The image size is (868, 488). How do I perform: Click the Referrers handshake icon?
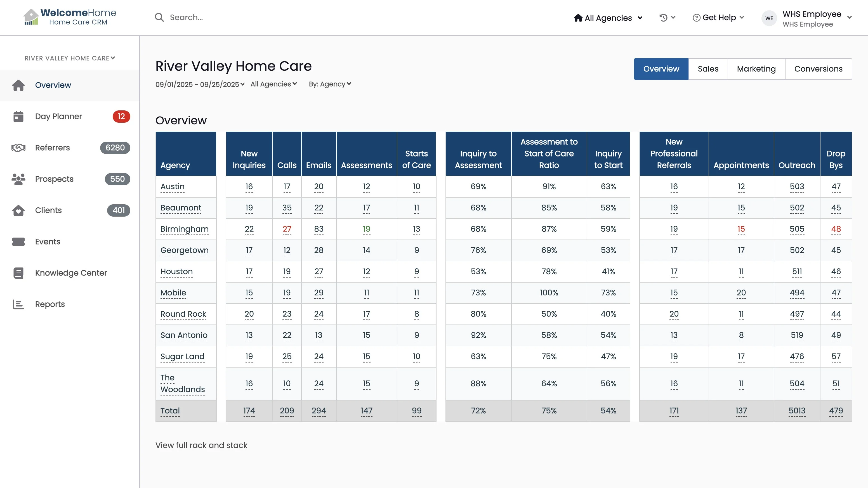pyautogui.click(x=18, y=148)
